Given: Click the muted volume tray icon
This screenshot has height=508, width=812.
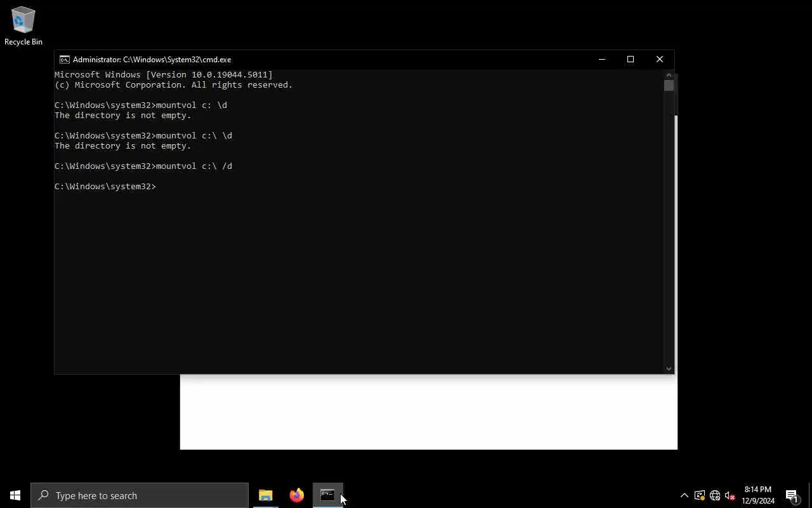Looking at the screenshot, I should 730,496.
